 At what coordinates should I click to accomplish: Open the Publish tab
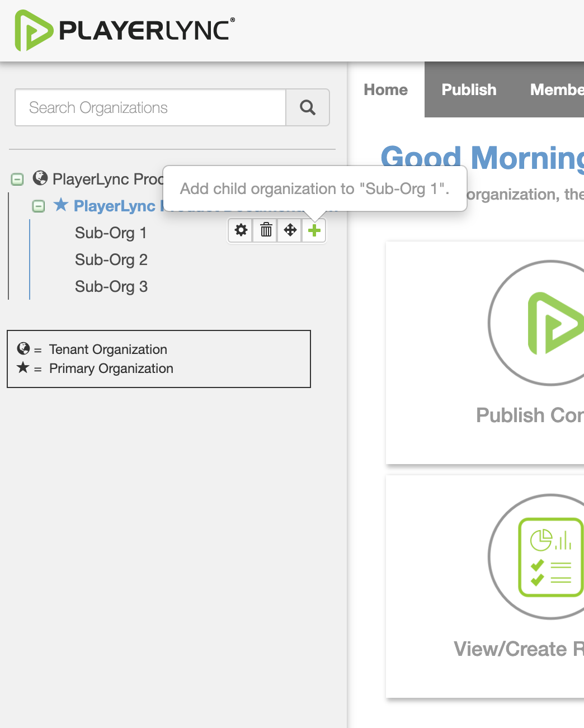(x=469, y=89)
